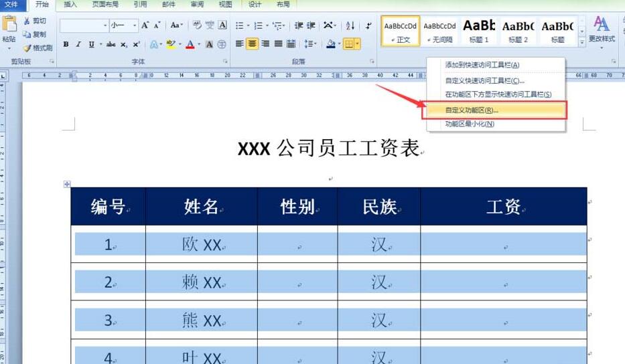Screen dimensions: 625x364
Task: Expand the borders dropdown arrow
Action: [x=357, y=43]
